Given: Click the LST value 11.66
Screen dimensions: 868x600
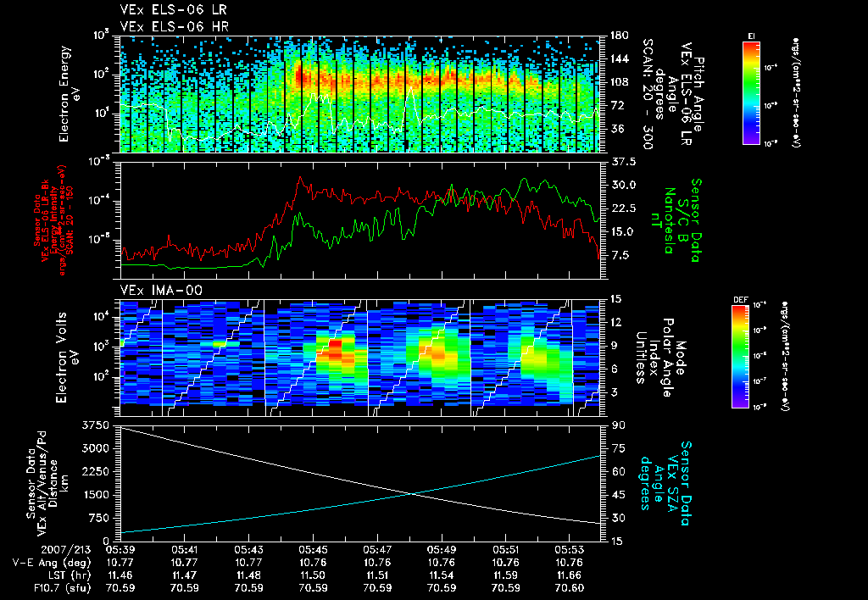Looking at the screenshot, I should tap(570, 575).
